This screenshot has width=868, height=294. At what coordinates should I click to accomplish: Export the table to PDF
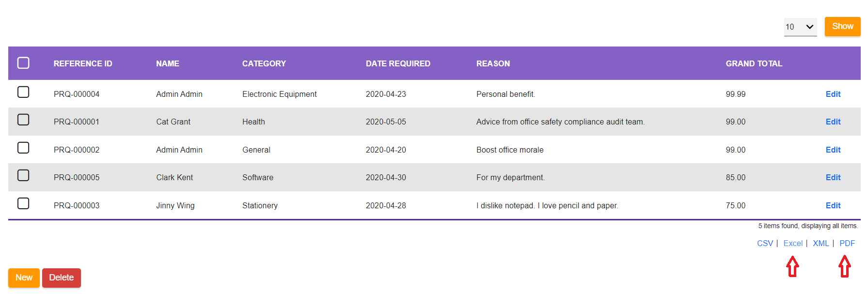click(x=847, y=243)
